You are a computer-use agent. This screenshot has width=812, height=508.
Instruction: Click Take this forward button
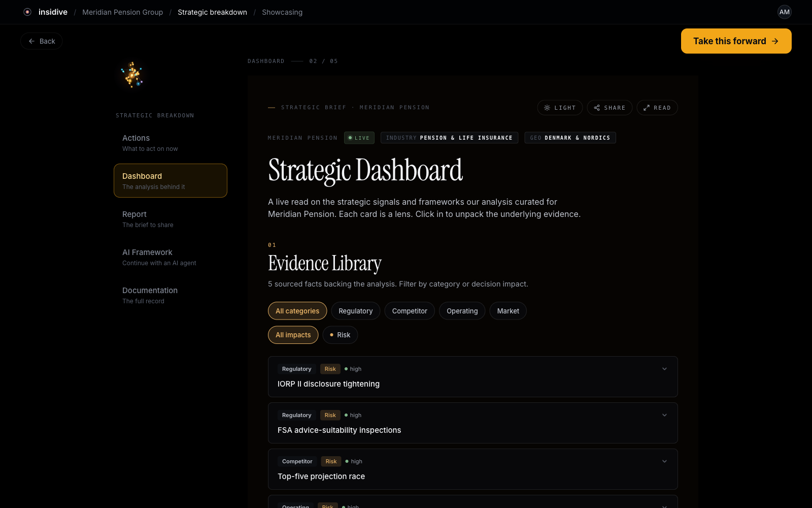pyautogui.click(x=736, y=41)
